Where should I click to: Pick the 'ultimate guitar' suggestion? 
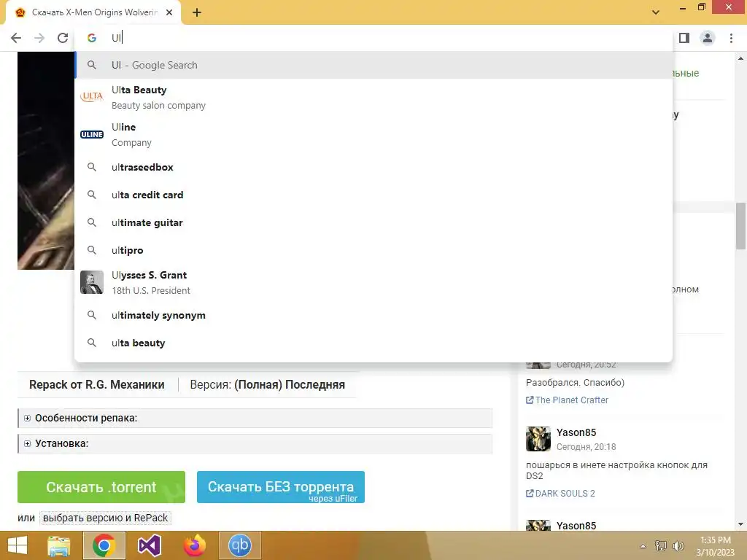[x=373, y=222]
